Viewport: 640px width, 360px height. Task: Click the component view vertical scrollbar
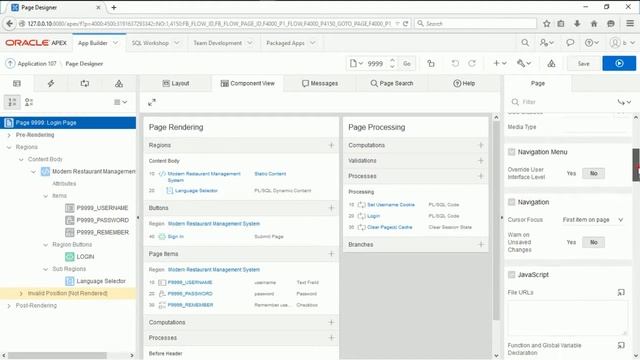(496, 220)
